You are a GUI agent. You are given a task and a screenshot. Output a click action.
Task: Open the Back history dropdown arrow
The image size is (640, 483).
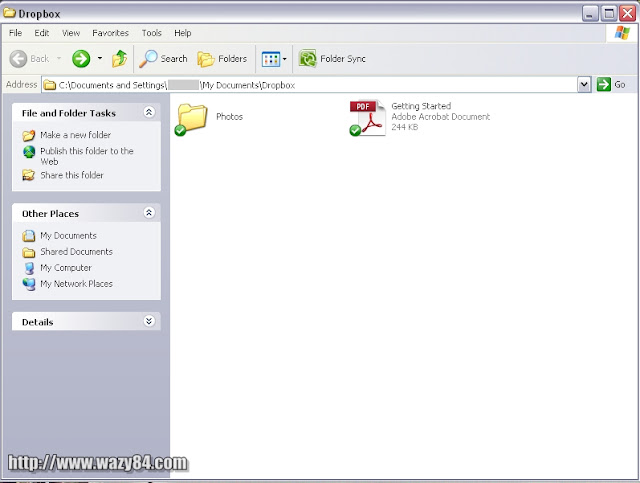59,58
